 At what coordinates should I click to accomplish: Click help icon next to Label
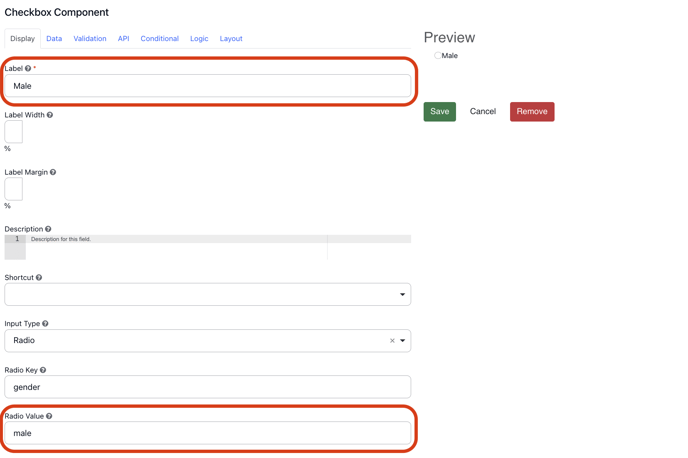tap(28, 69)
